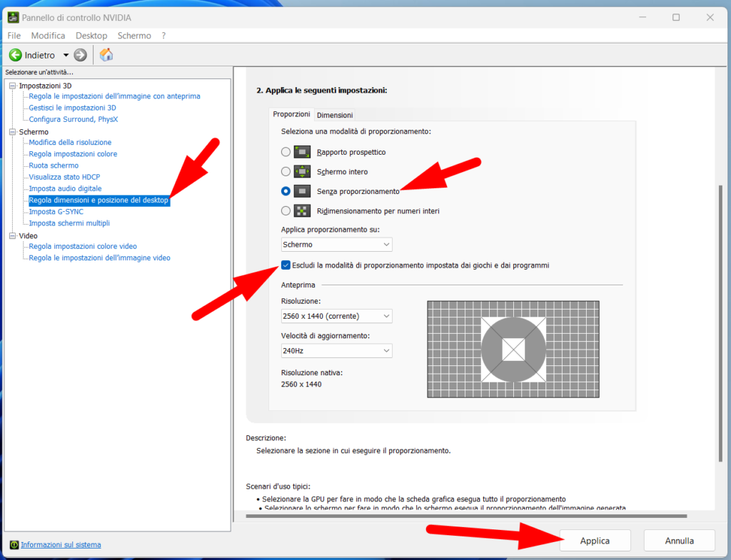Open the Modifica menu
The image size is (731, 560).
click(48, 36)
